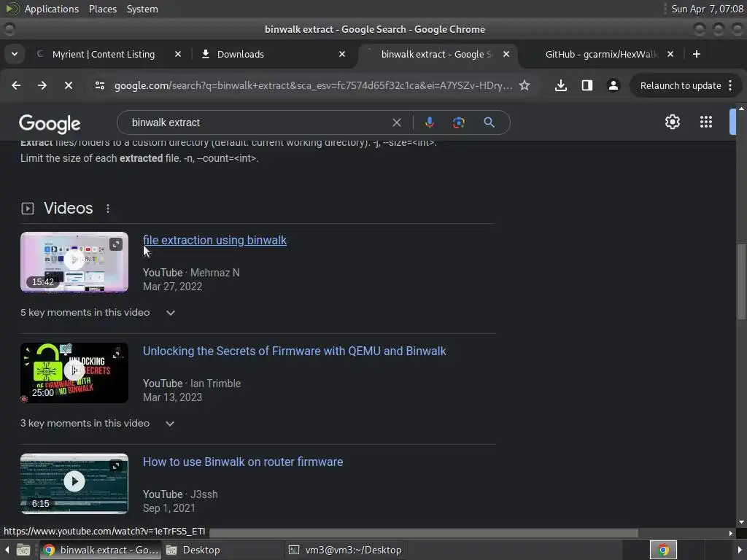Switch to vm3@vm3 terminal in taskbar

(x=347, y=551)
